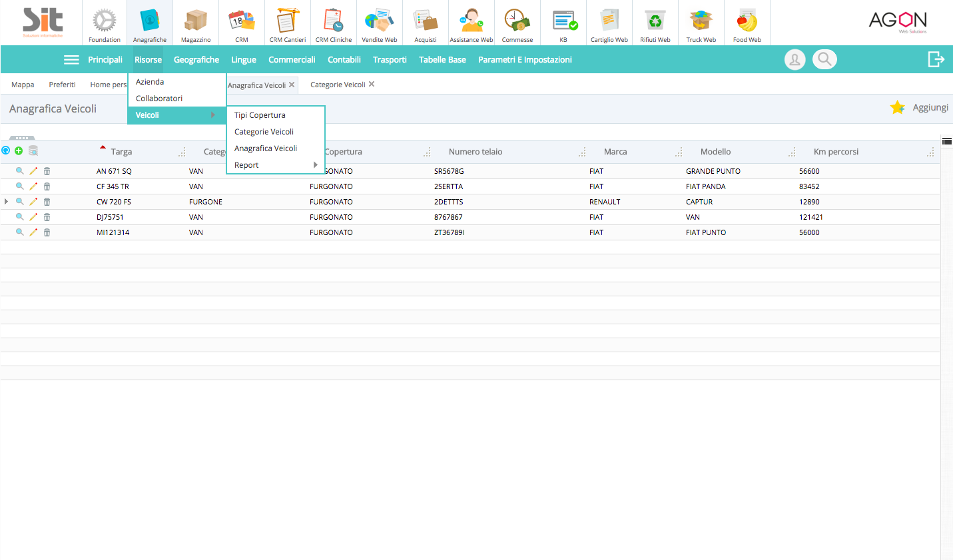Click the GRANDE PUNTO model cell
Viewport: 953px width, 560px height.
[713, 171]
